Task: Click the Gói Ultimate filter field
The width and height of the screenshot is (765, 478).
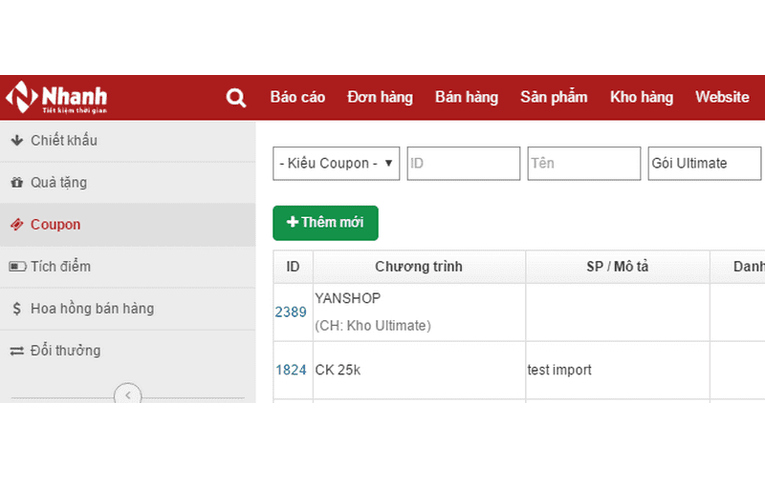Action: pos(705,163)
